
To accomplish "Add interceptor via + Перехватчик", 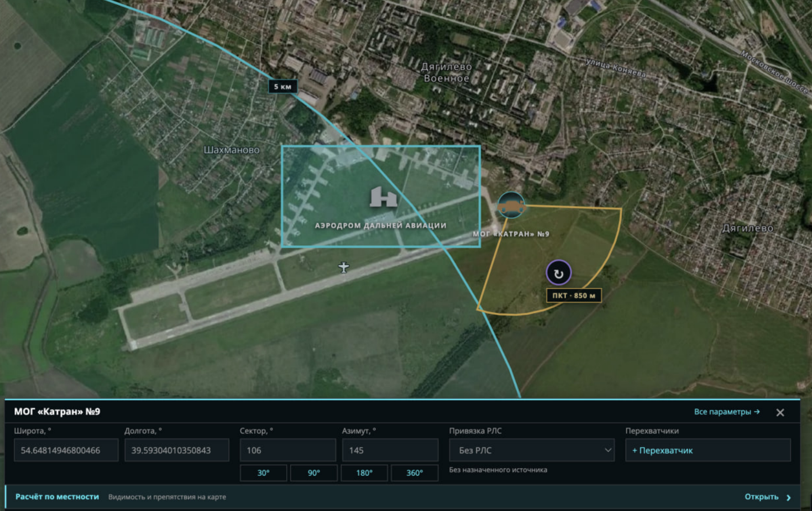I will (x=708, y=450).
